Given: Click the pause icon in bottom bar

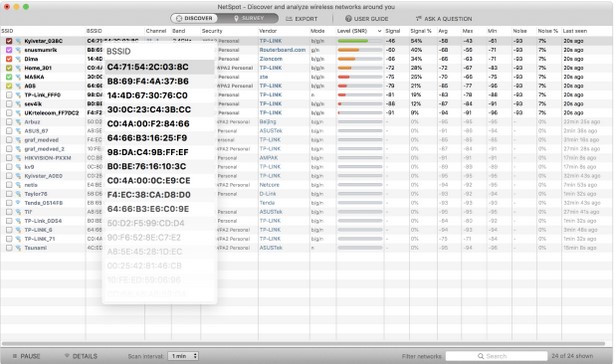Looking at the screenshot, I should 15,356.
